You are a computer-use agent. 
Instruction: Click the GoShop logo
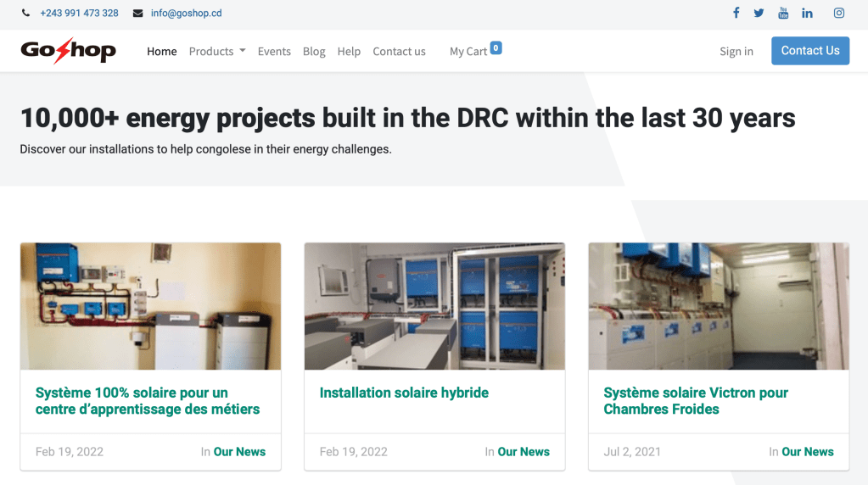[69, 51]
